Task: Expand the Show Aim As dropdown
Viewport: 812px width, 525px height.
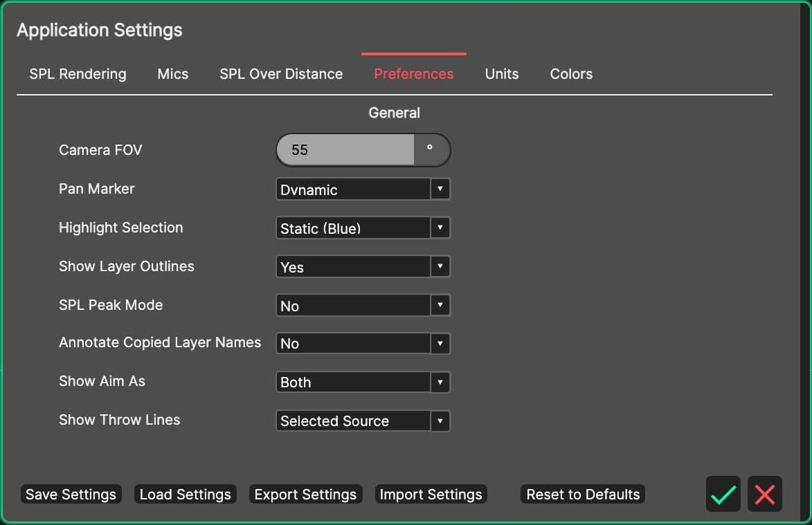Action: pyautogui.click(x=363, y=383)
